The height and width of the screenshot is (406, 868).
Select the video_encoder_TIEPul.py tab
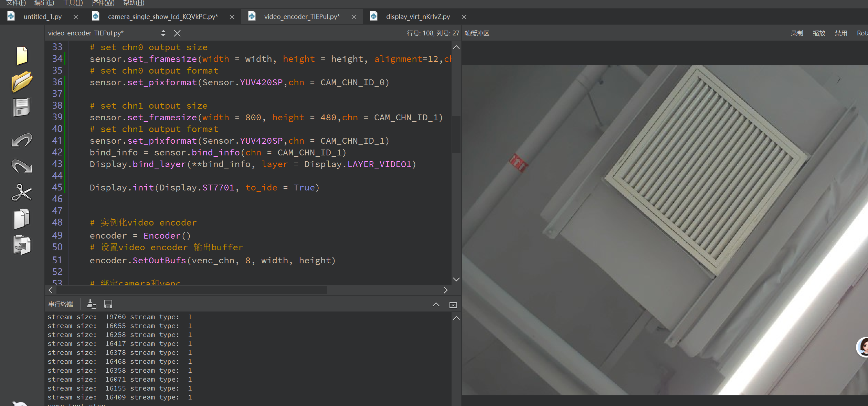302,17
